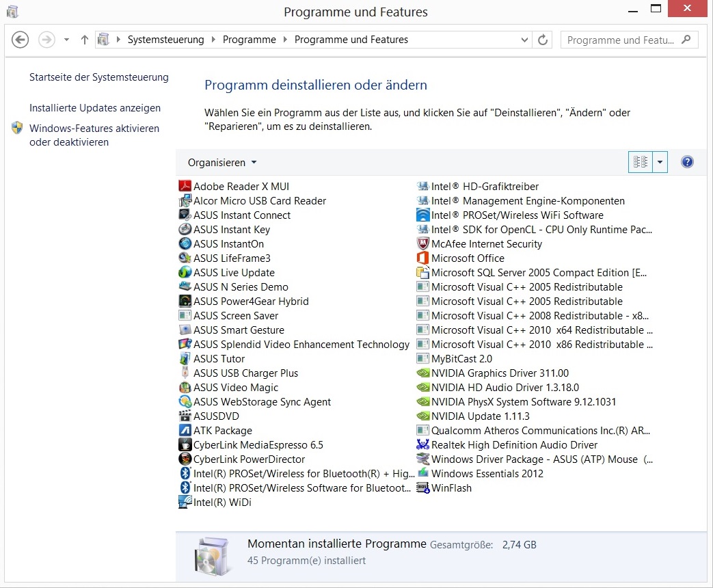713x588 pixels.
Task: Click the shield icon beside Windows-Features aktivieren
Action: tap(17, 128)
